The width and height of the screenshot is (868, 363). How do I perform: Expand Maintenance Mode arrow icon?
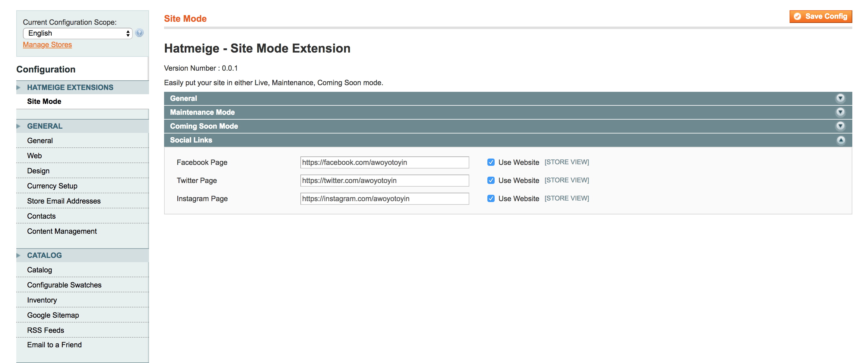click(x=840, y=112)
